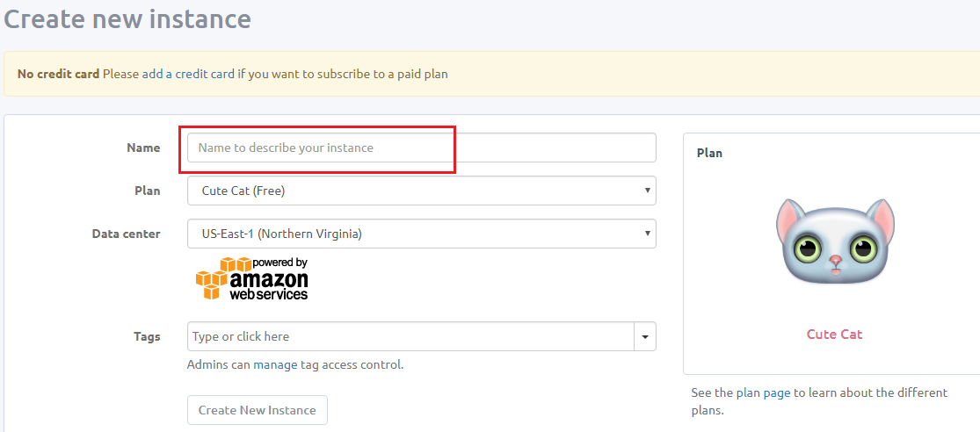980x432 pixels.
Task: Click the pink Cute Cat plan name caption
Action: (834, 334)
